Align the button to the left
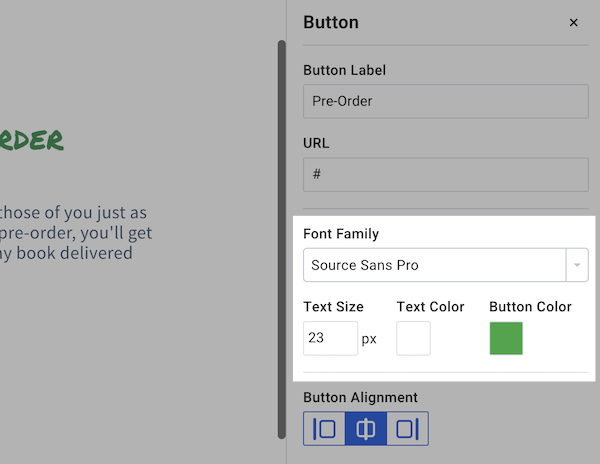This screenshot has width=600, height=464. 325,429
